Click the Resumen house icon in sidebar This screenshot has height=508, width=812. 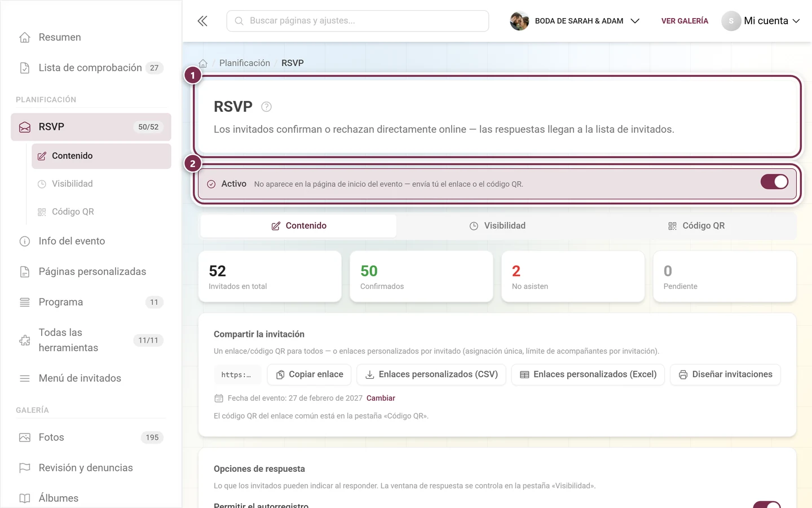(x=25, y=37)
